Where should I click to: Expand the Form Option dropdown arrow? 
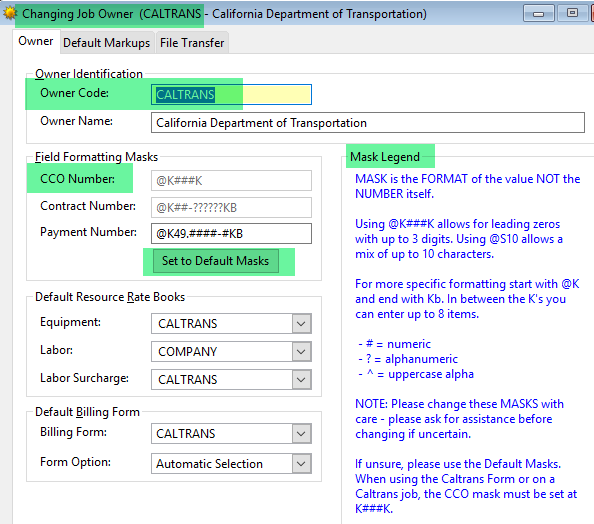(x=302, y=464)
